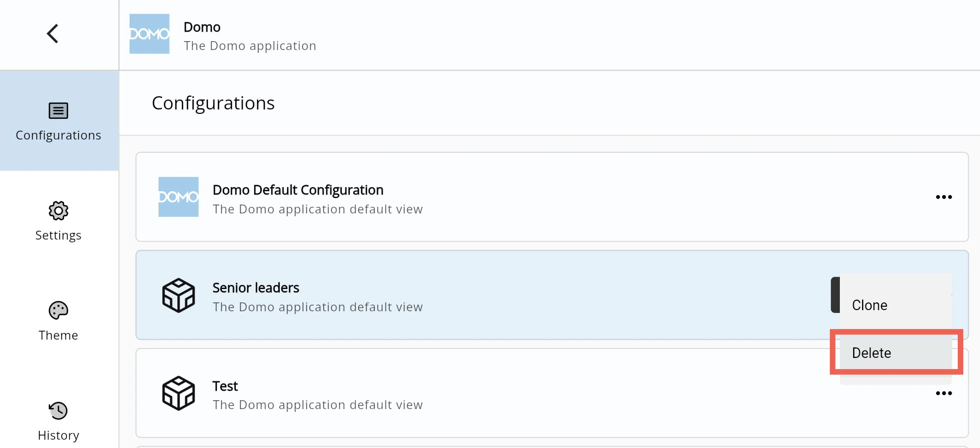Select the Senior leaders configuration title

pos(256,288)
